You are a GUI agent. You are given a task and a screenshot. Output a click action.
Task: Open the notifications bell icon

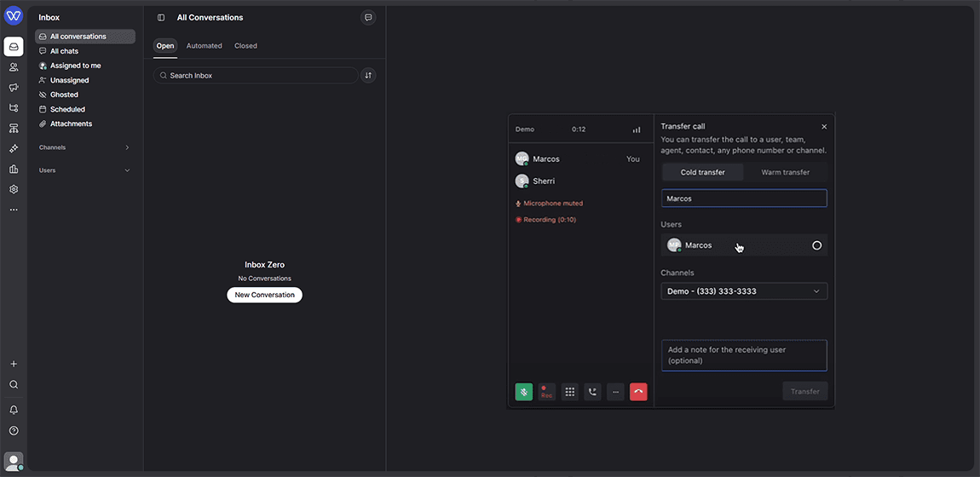[x=13, y=411]
